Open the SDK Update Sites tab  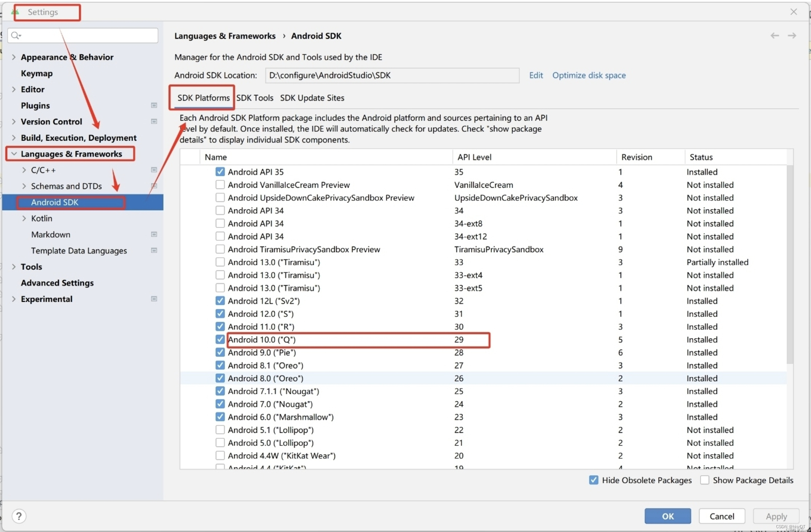tap(312, 98)
